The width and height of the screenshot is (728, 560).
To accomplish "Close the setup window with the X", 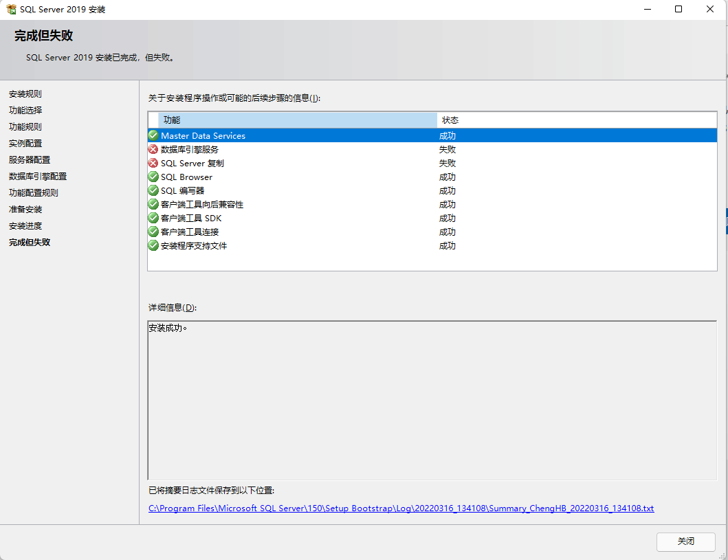I will point(710,10).
